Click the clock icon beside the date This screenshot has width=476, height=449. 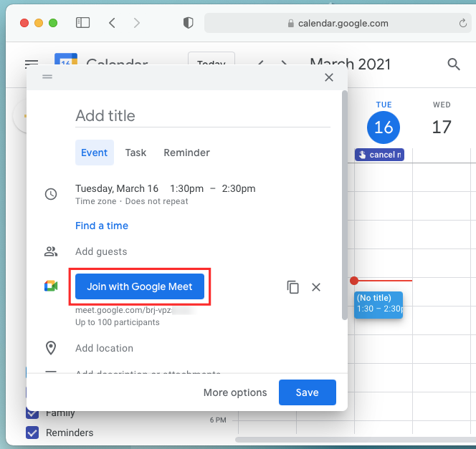51,194
